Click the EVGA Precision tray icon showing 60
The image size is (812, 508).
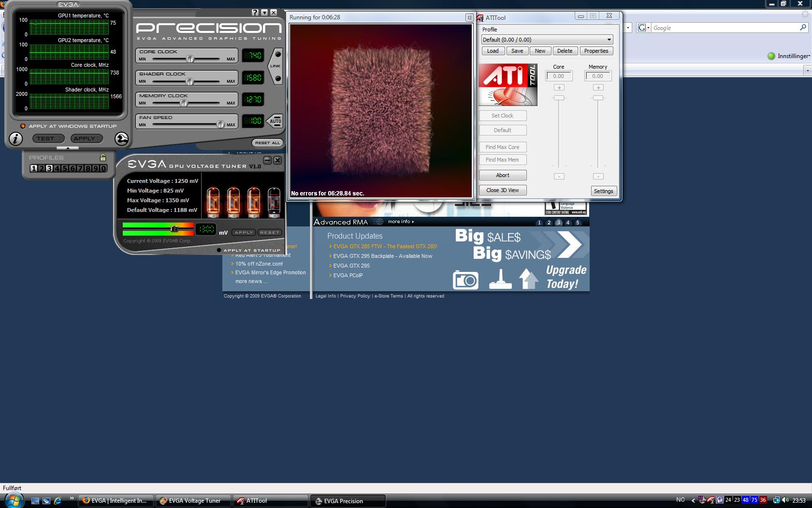click(702, 500)
